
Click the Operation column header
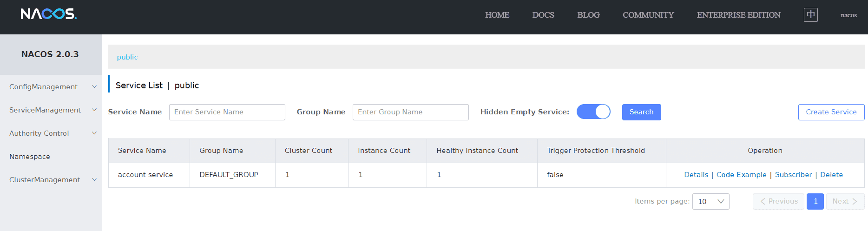tap(765, 151)
